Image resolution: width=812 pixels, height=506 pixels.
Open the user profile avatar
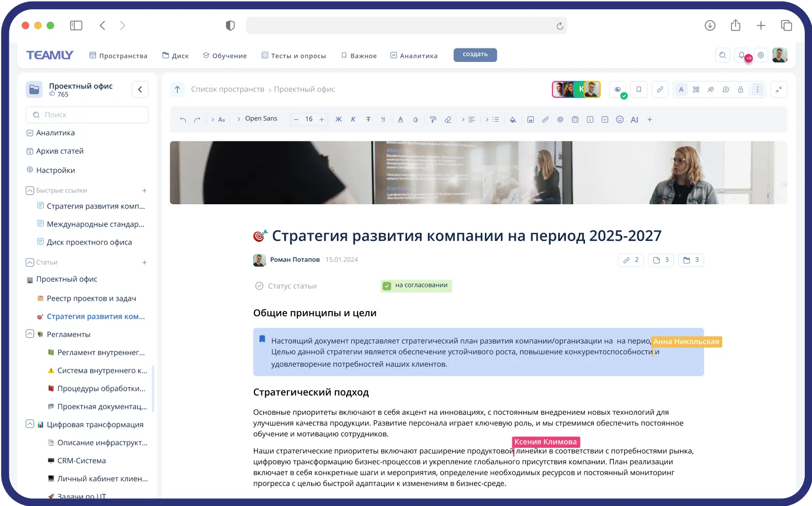(779, 55)
